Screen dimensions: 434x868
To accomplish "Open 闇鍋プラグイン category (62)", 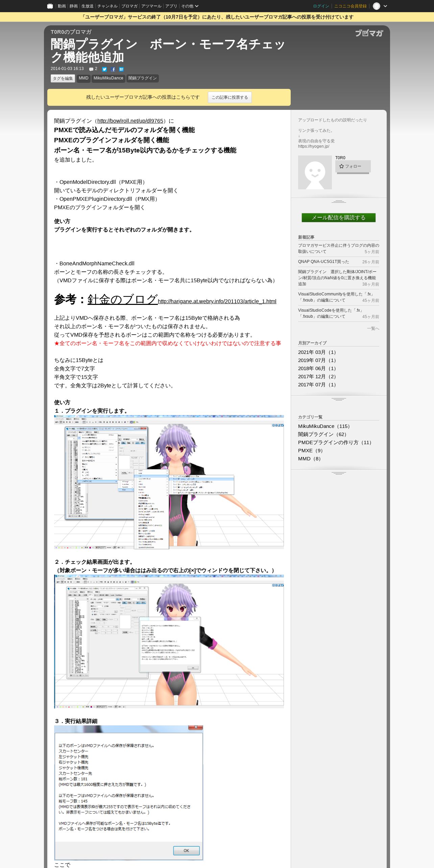I will click(323, 434).
